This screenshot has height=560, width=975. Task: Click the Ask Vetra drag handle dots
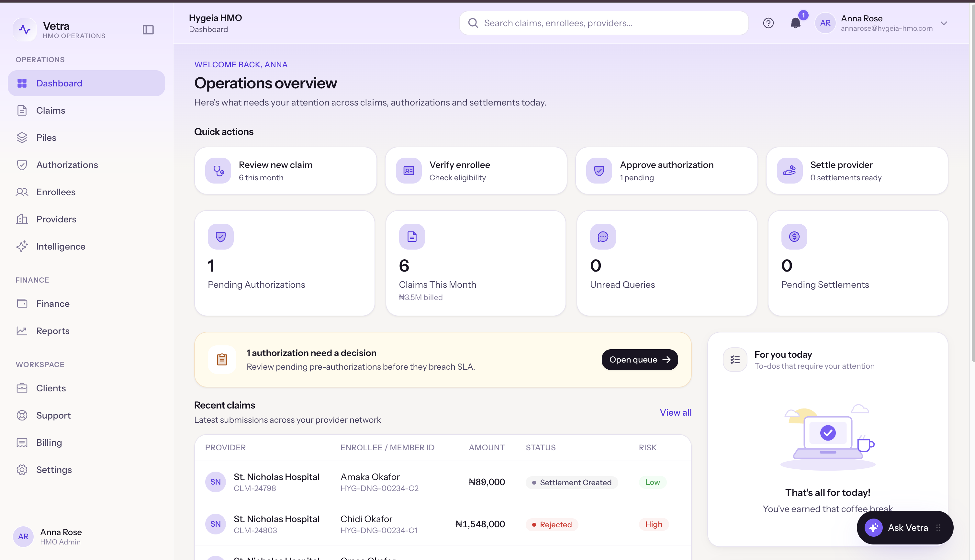pyautogui.click(x=938, y=528)
